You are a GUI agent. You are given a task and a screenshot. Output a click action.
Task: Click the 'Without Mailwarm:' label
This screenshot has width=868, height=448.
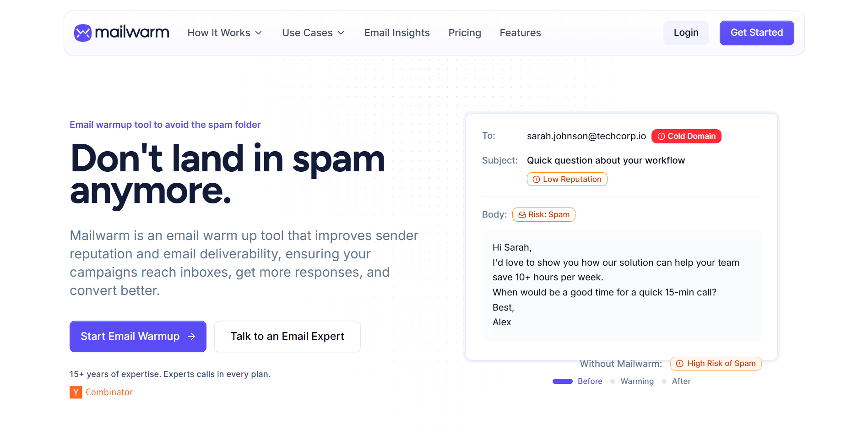click(621, 364)
